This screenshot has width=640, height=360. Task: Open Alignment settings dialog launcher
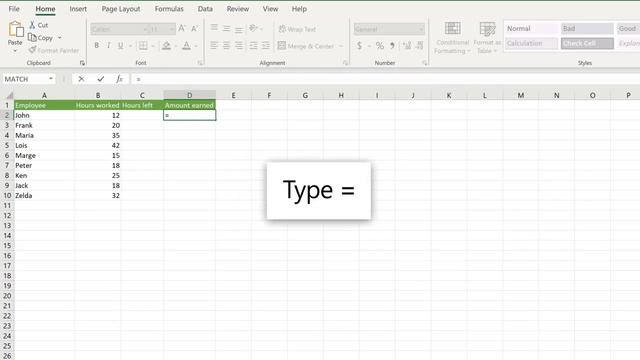point(345,63)
